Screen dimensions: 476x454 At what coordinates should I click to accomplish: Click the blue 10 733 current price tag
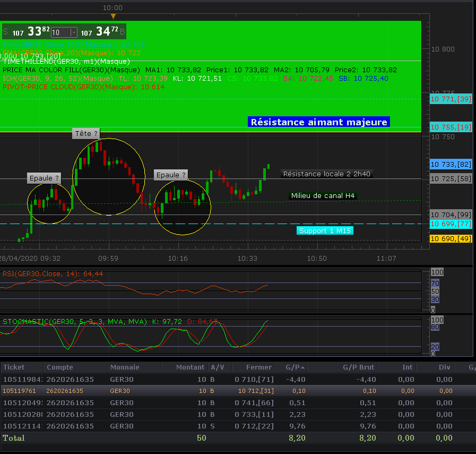pyautogui.click(x=451, y=165)
